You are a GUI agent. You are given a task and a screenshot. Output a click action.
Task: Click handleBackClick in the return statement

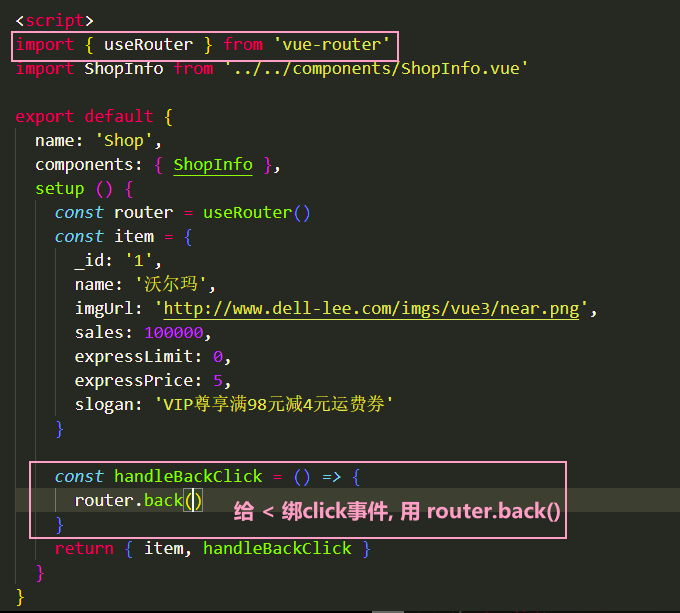(277, 548)
